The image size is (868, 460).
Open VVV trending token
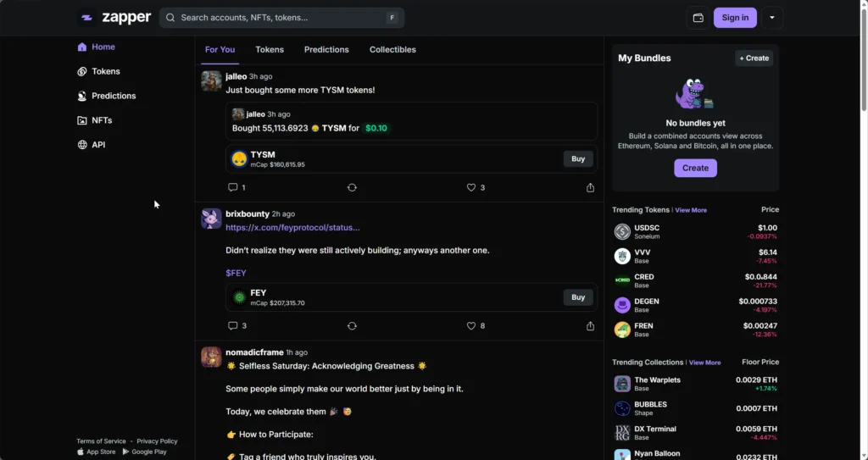[x=695, y=256]
